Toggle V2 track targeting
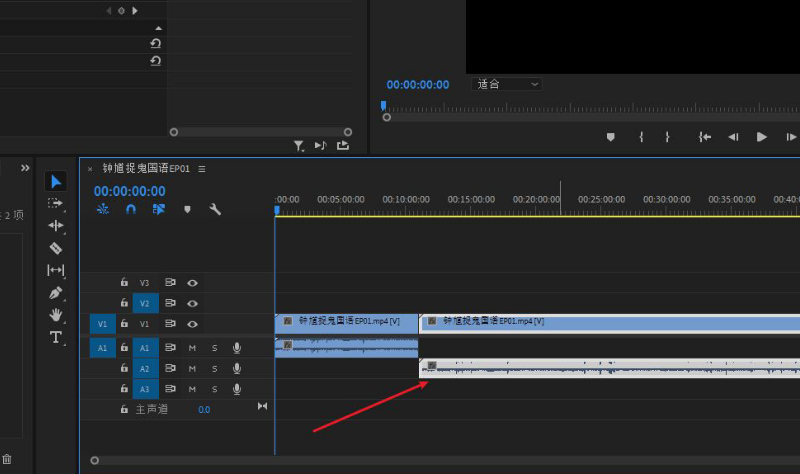The width and height of the screenshot is (800, 474). 145,304
